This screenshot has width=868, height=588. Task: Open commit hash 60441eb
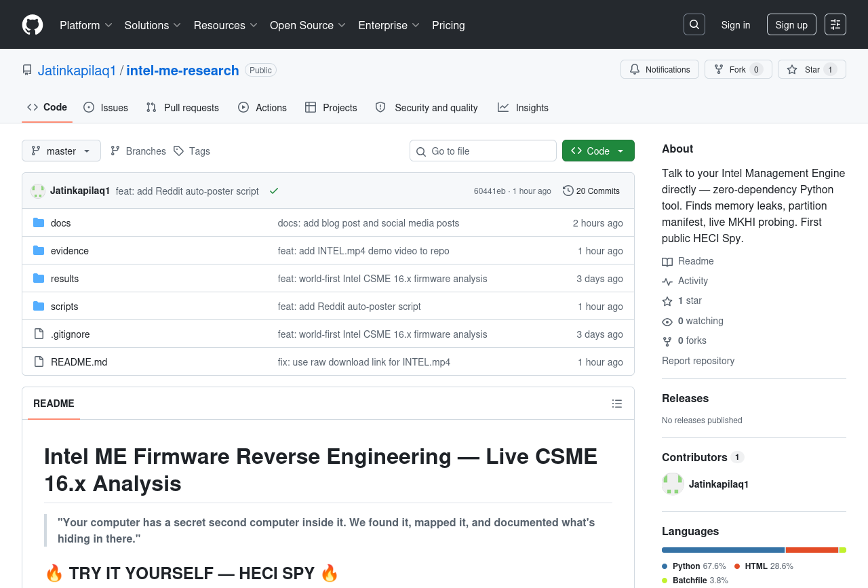click(490, 191)
